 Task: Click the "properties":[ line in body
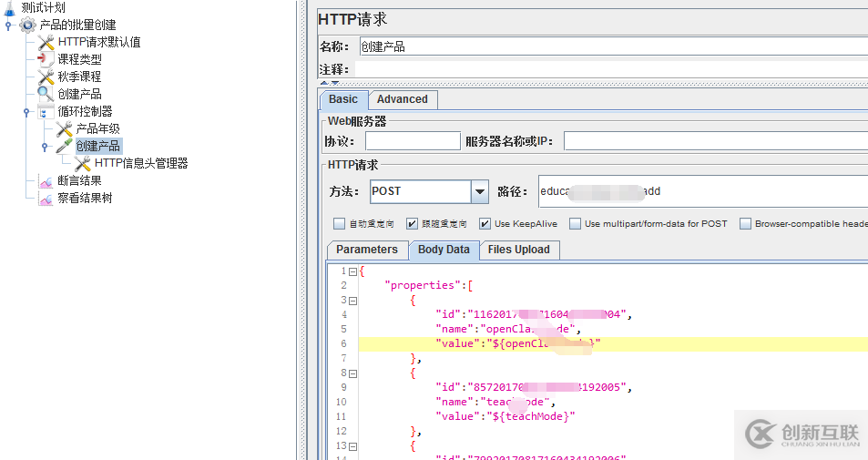tap(428, 285)
